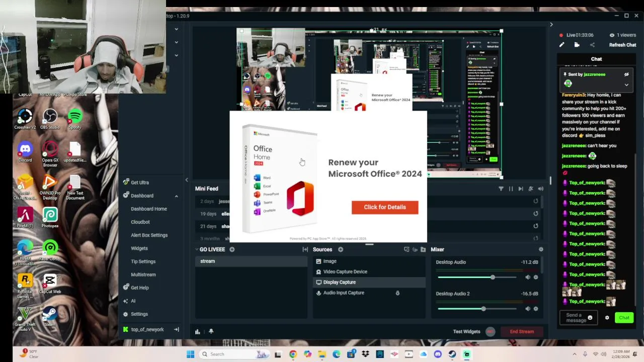
Task: Open Settings in sidebar
Action: (135, 314)
